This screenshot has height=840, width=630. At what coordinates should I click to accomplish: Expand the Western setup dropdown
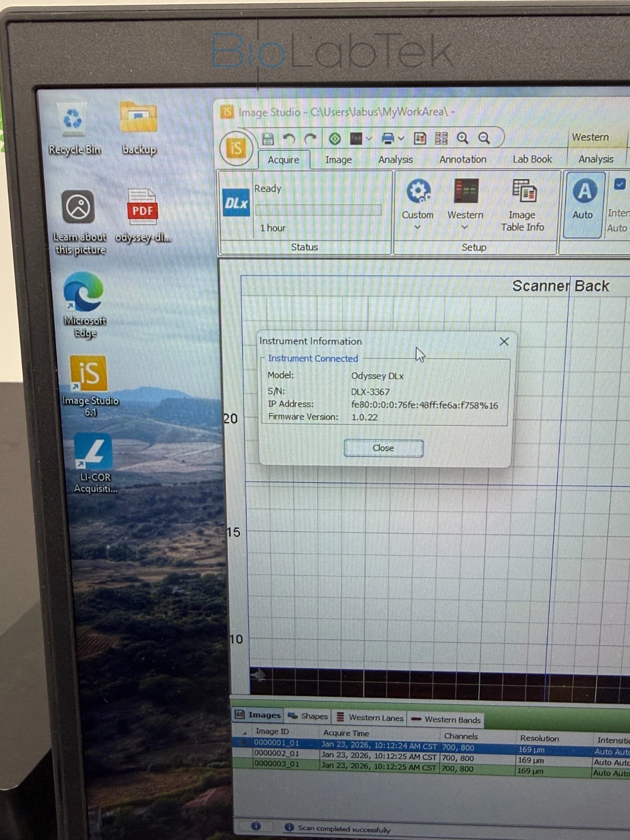pos(465,227)
